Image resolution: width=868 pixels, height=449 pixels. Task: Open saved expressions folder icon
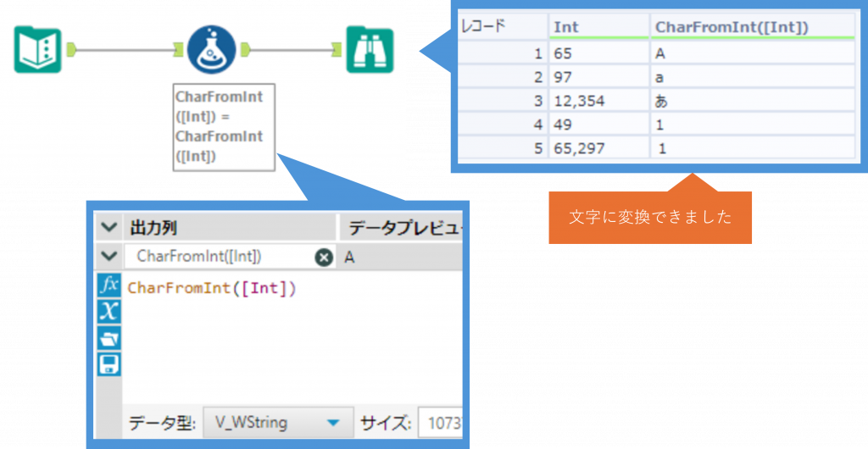[x=110, y=337]
